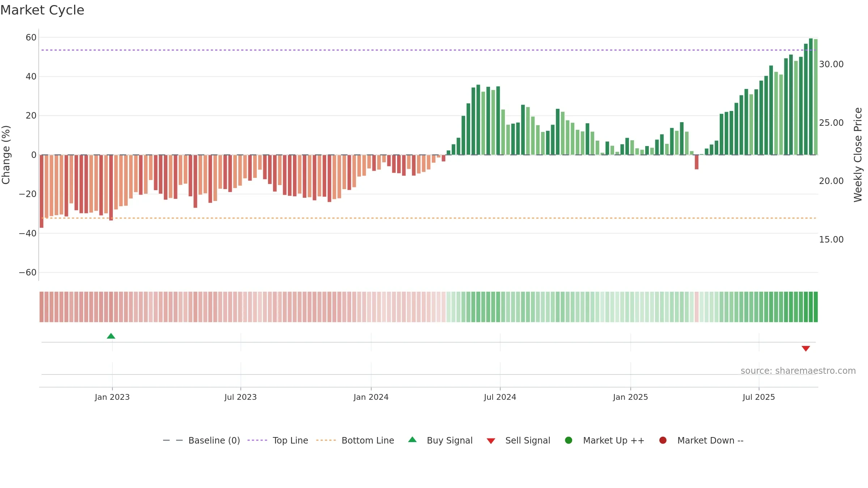Toggle the Buy Signal legend entry
868x488 pixels.
[x=440, y=440]
